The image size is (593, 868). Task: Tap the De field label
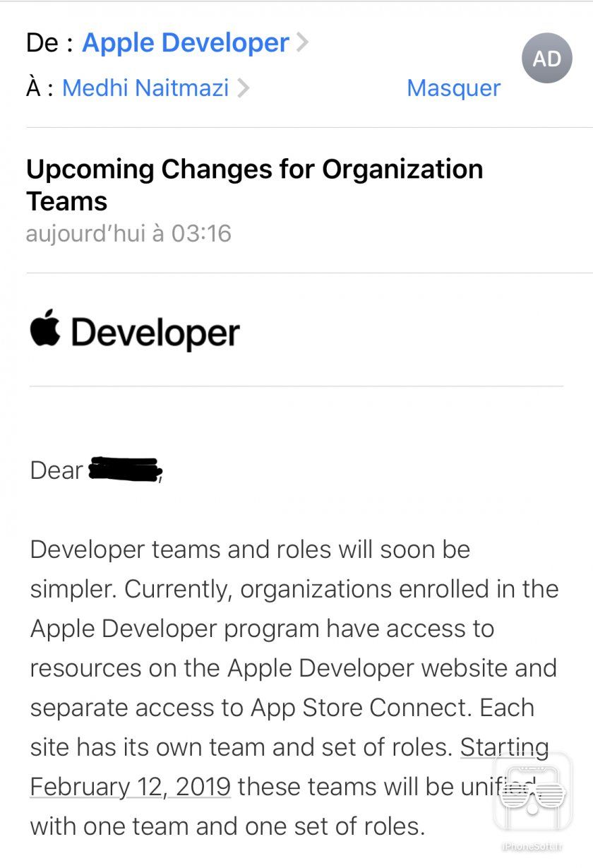(39, 42)
